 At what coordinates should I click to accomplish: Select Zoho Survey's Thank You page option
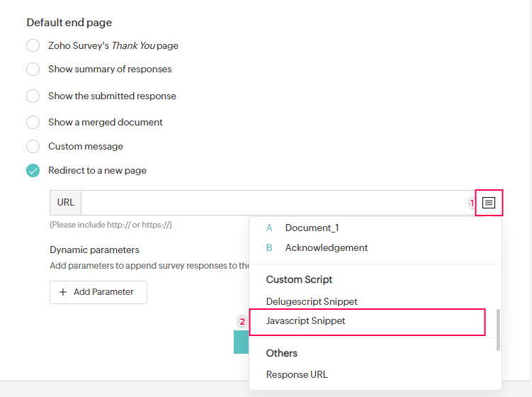point(33,46)
